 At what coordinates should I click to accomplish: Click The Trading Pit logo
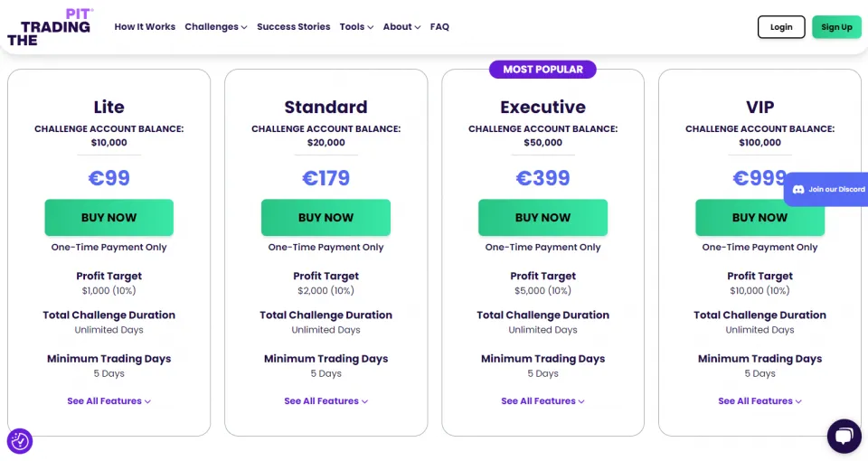(x=50, y=27)
